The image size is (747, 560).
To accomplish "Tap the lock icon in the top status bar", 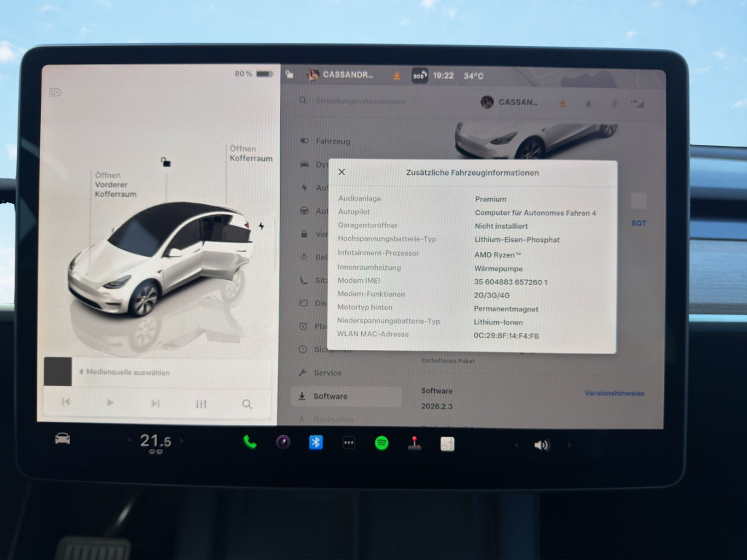I will tap(289, 74).
